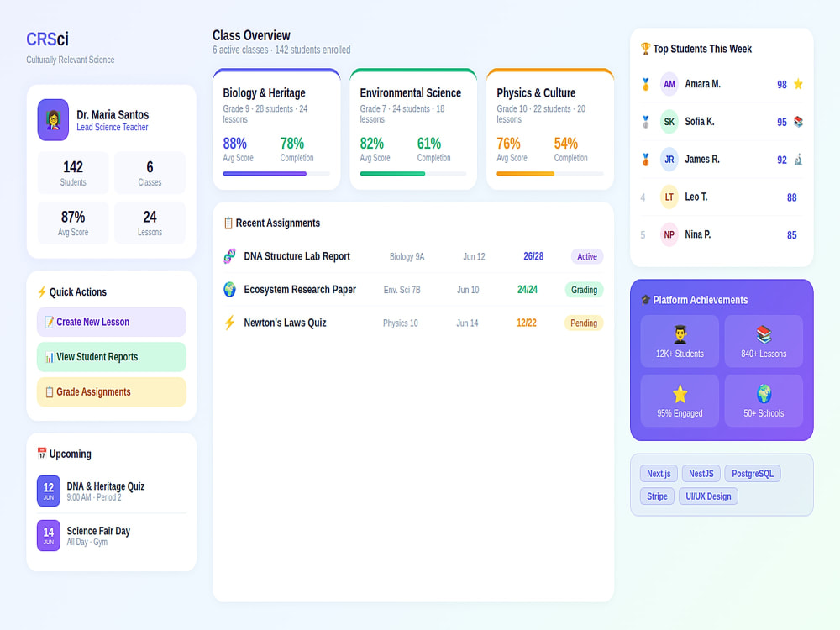The image size is (840, 630).
Task: Click the 142 Students stat tile
Action: [x=73, y=172]
